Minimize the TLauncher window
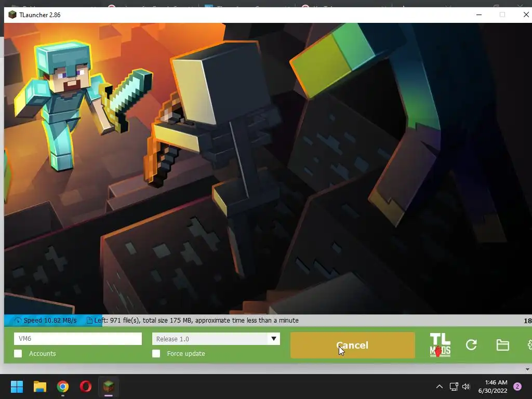Viewport: 532px width, 399px height. click(479, 15)
